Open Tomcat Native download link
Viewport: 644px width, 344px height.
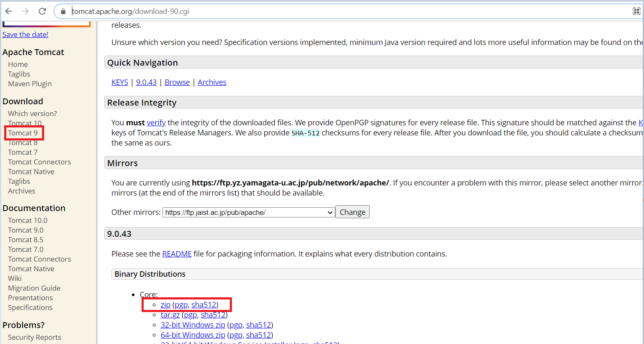click(31, 172)
